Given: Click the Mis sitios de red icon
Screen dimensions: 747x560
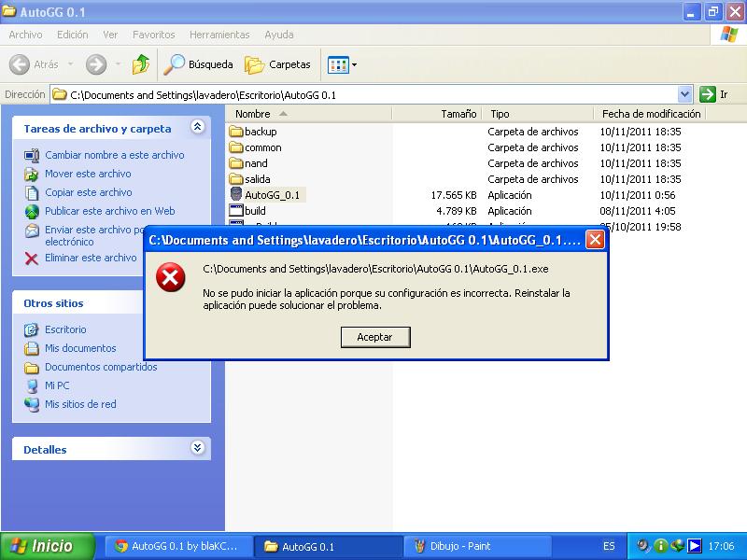Looking at the screenshot, I should [x=32, y=404].
